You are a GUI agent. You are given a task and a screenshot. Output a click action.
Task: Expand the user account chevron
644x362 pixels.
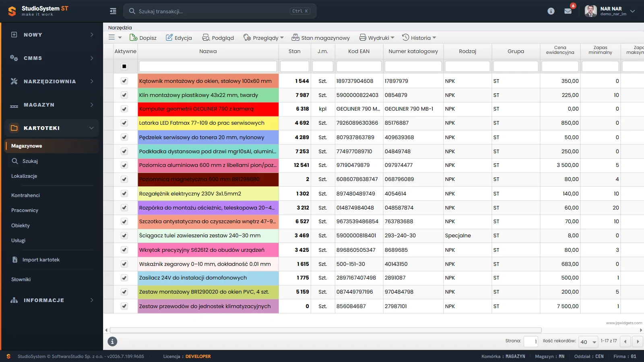633,11
